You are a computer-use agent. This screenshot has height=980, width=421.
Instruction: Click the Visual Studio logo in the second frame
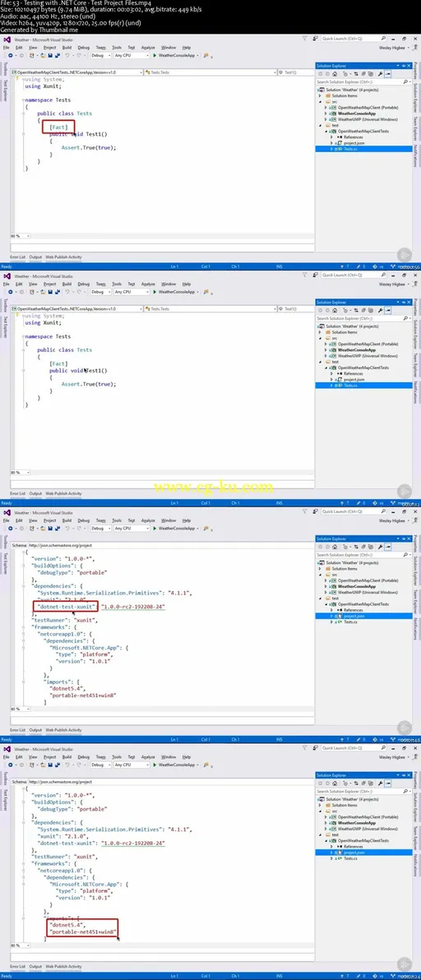[x=7, y=275]
